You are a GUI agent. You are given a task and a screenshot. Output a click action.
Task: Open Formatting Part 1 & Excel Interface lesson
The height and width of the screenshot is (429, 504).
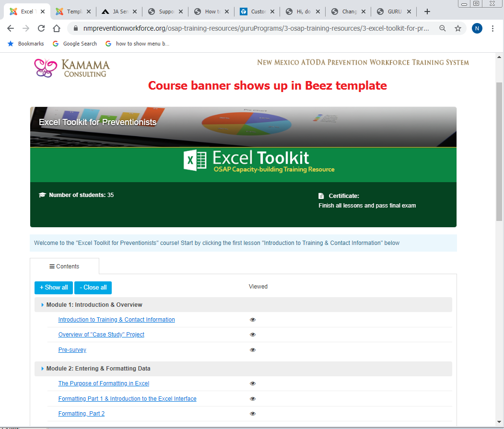tap(127, 398)
